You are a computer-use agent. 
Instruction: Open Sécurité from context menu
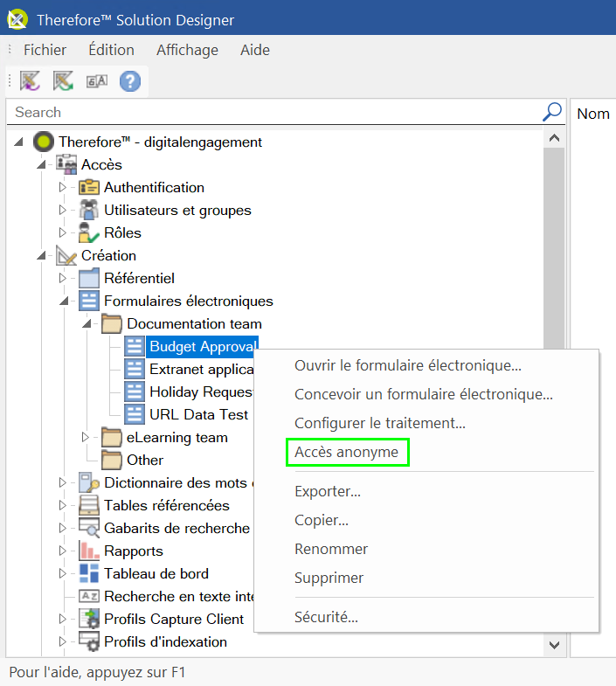click(x=426, y=617)
